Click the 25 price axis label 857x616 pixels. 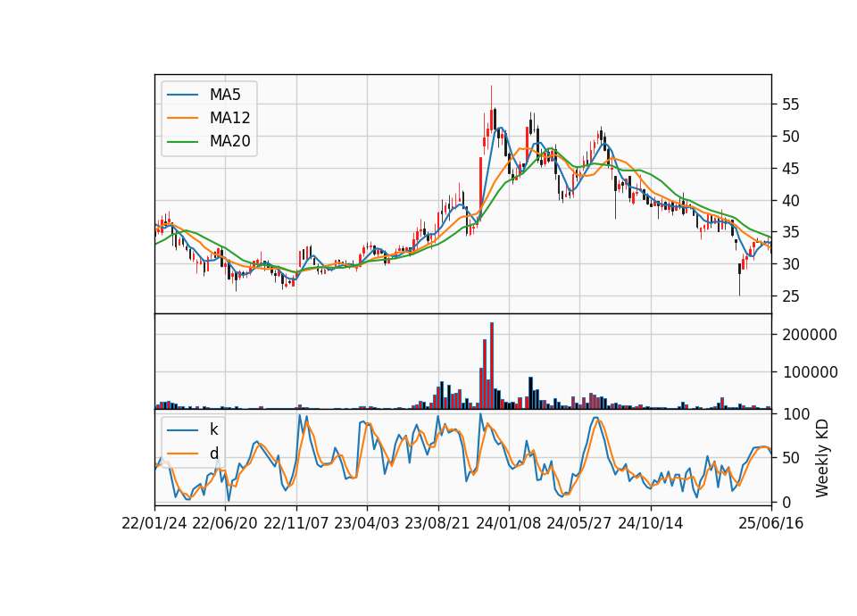(x=791, y=296)
